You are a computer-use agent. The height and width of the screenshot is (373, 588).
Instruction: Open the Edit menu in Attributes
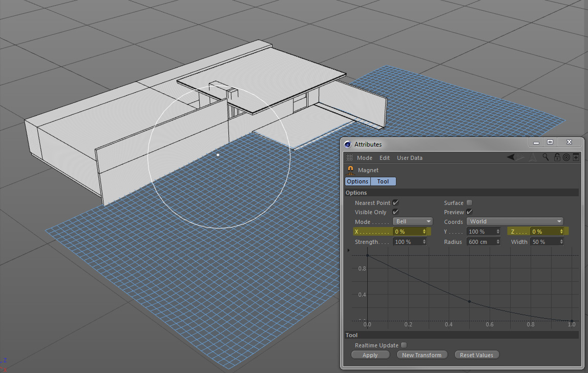[384, 158]
